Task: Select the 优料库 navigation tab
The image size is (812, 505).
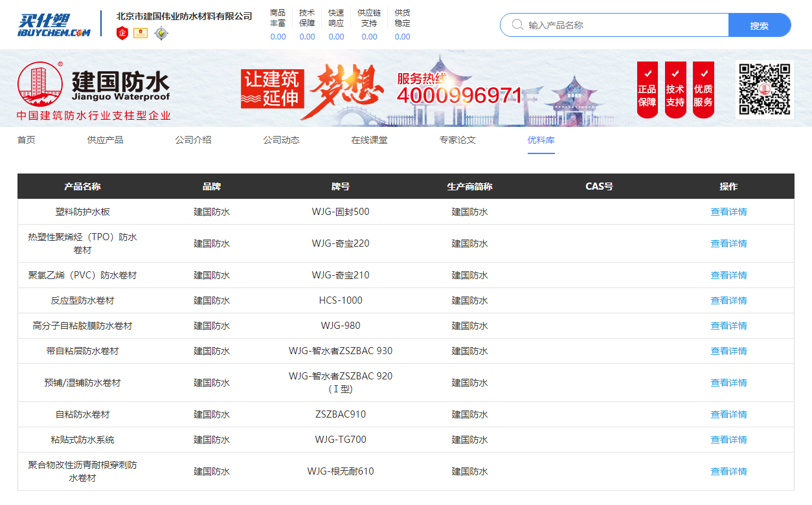Action: coord(541,140)
